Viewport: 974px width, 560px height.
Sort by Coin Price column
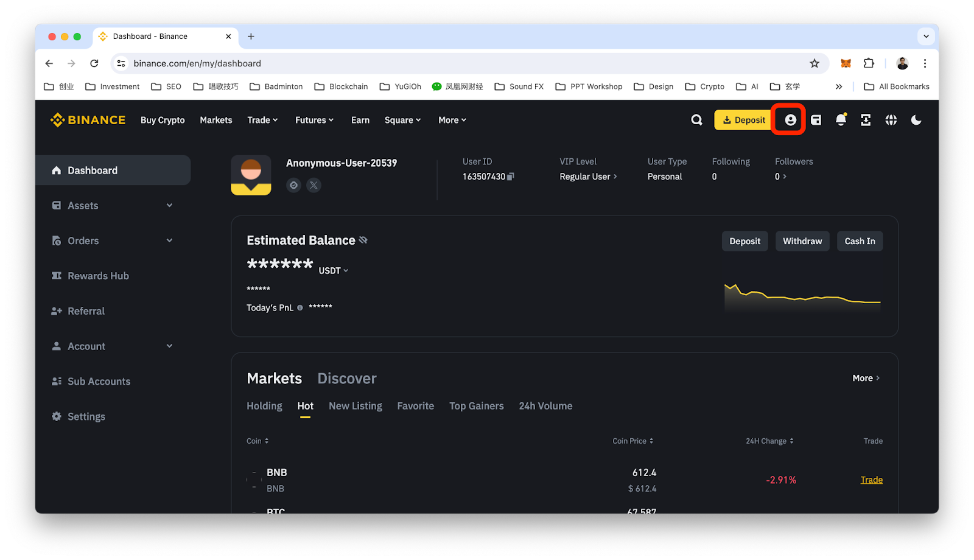632,441
